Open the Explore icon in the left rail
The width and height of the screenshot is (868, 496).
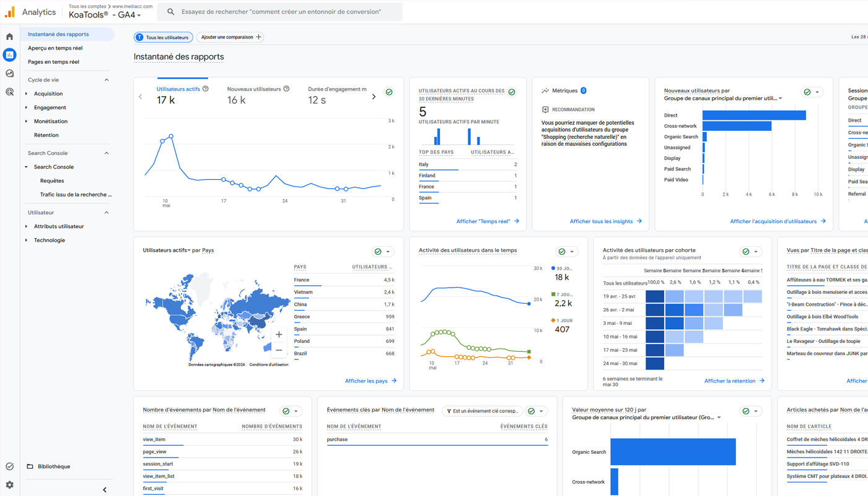[x=9, y=73]
